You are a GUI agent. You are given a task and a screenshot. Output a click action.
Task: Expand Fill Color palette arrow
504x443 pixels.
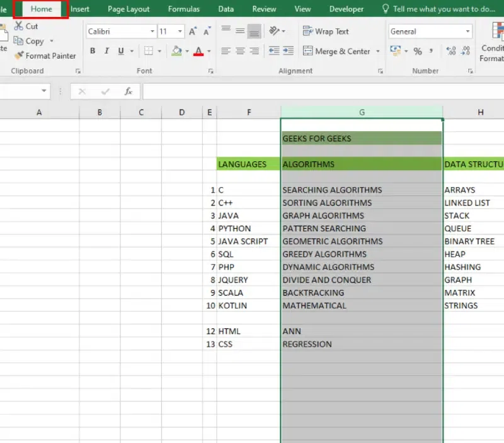[187, 51]
